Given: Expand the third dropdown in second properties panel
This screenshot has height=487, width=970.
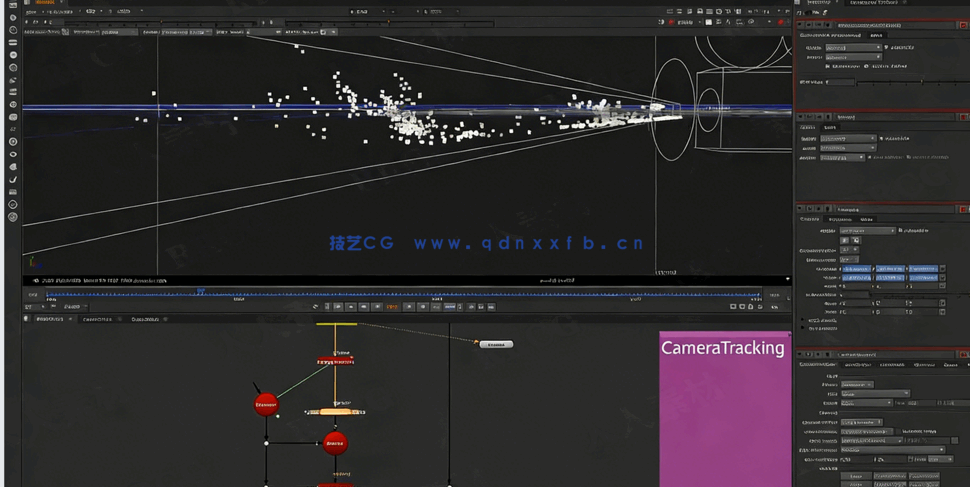Looking at the screenshot, I should point(843,157).
